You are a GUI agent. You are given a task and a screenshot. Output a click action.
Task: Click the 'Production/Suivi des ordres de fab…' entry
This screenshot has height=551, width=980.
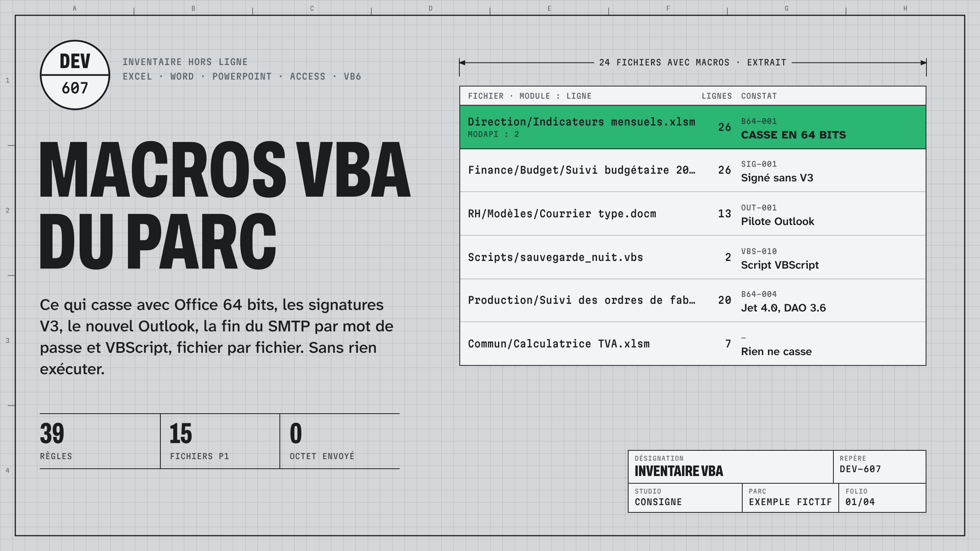(x=581, y=300)
